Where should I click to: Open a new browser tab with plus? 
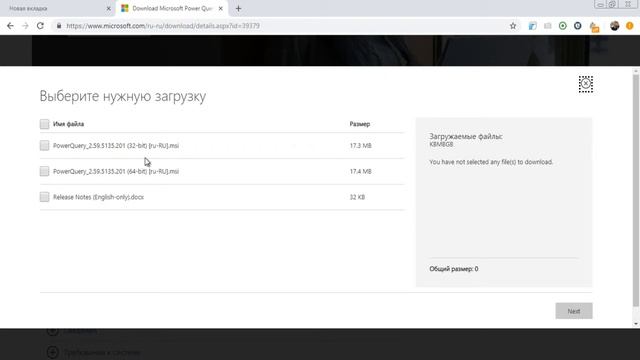pyautogui.click(x=238, y=8)
